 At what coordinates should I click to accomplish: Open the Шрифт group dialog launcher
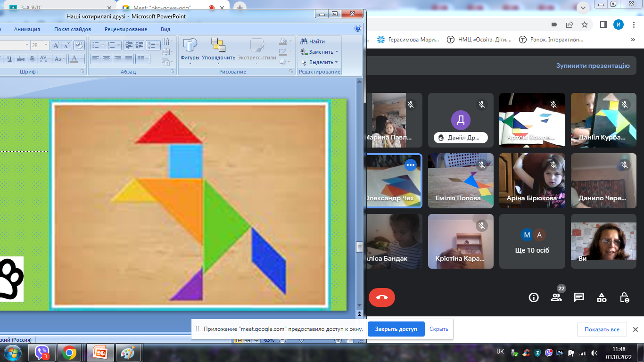coord(83,72)
